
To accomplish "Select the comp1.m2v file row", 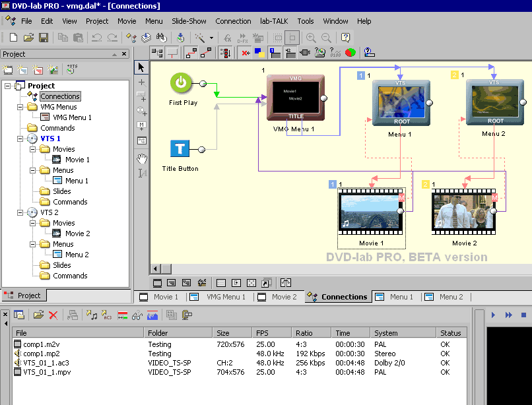I will coord(240,344).
